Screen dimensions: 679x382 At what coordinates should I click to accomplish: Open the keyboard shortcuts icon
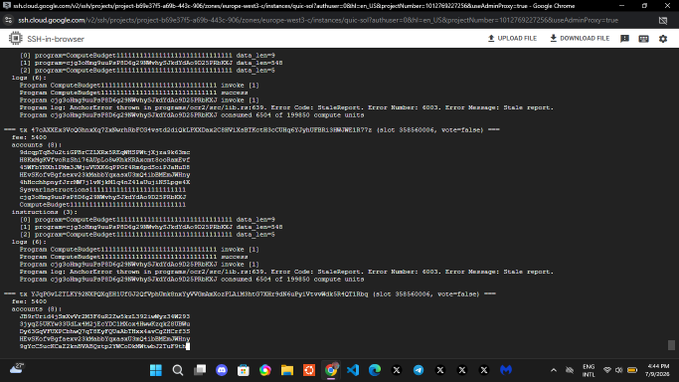pos(643,39)
